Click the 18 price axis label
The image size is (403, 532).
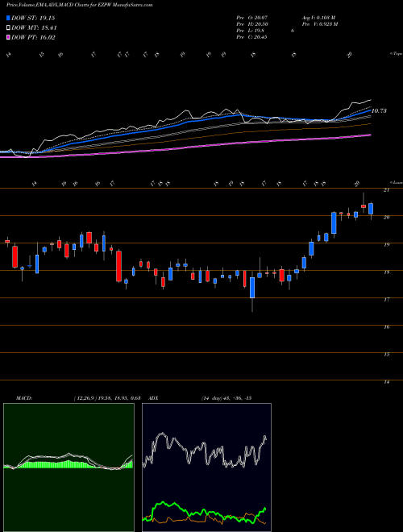coord(386,272)
